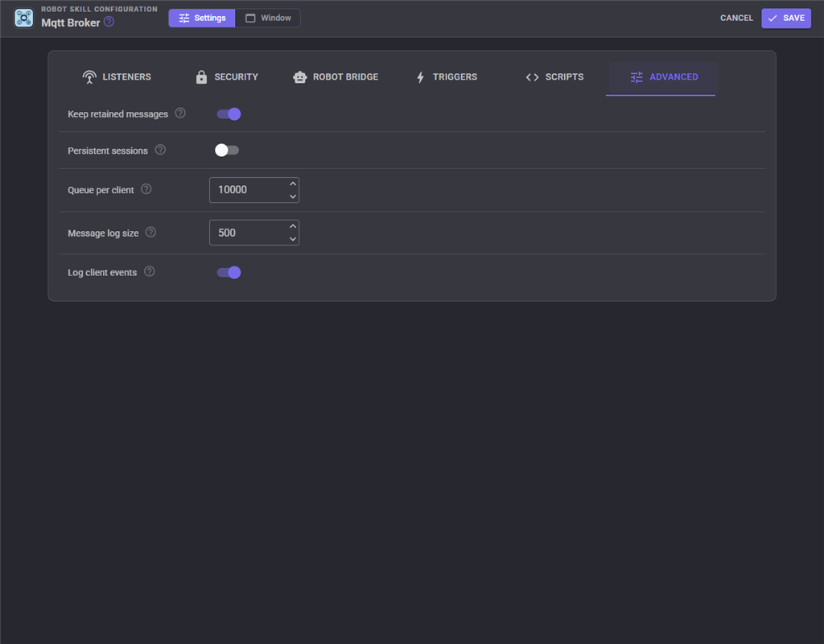Click the CANCEL button
Viewport: 824px width, 644px height.
tap(736, 19)
